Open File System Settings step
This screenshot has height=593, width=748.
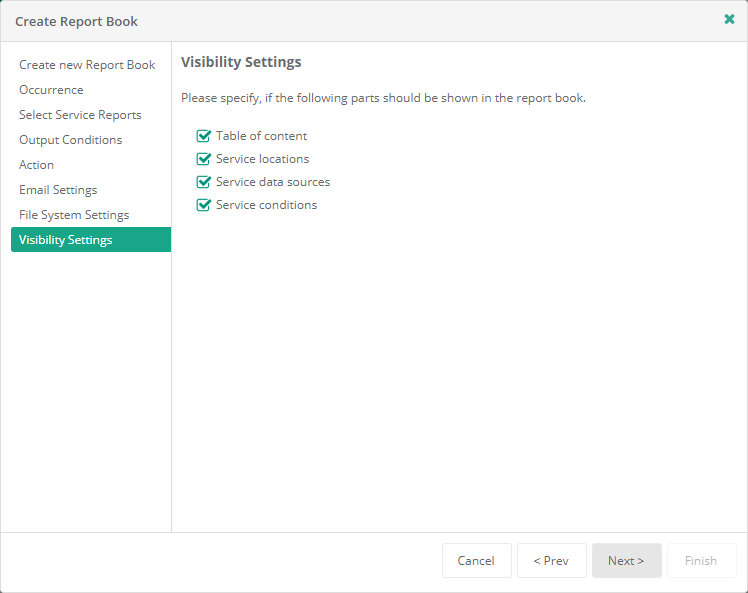coord(74,215)
